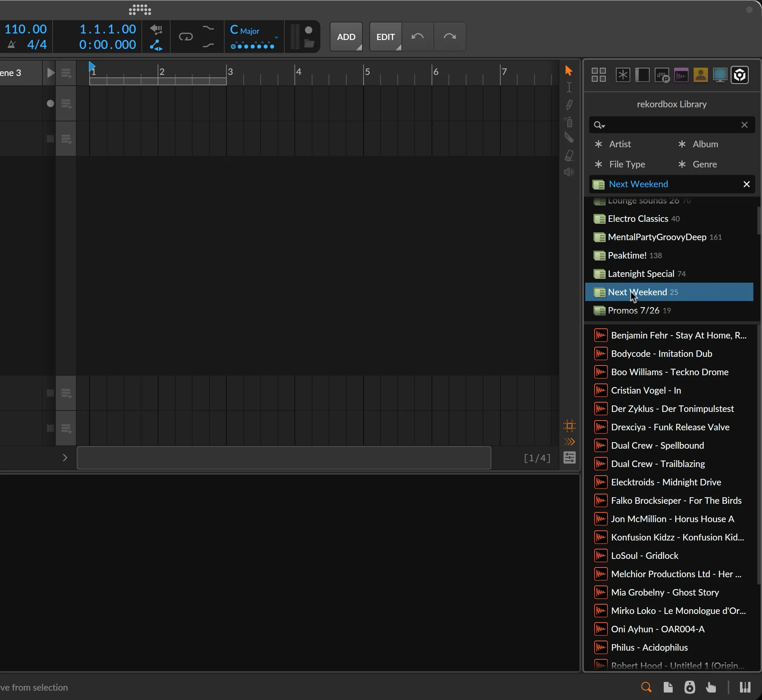Select Next Weekend playlist row
762x700 pixels.
[x=669, y=292]
